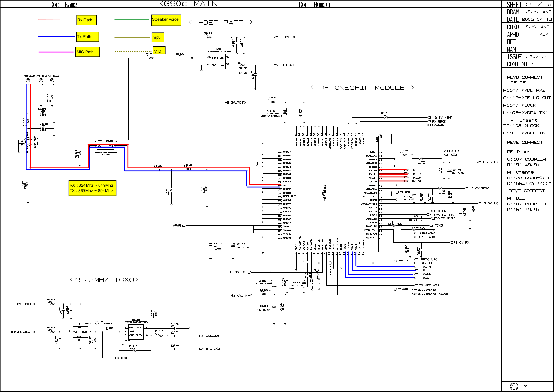Click the RF ONECHIP MODULE section heading

click(362, 88)
